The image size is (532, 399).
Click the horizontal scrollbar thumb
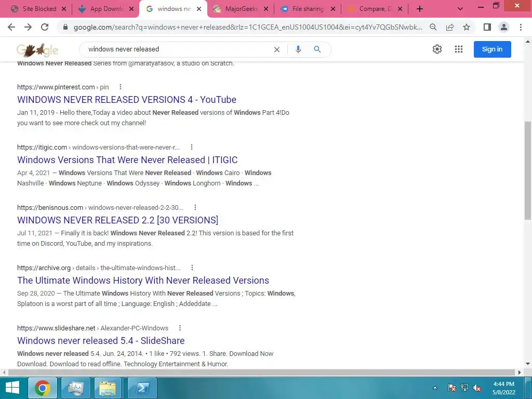[261, 372]
